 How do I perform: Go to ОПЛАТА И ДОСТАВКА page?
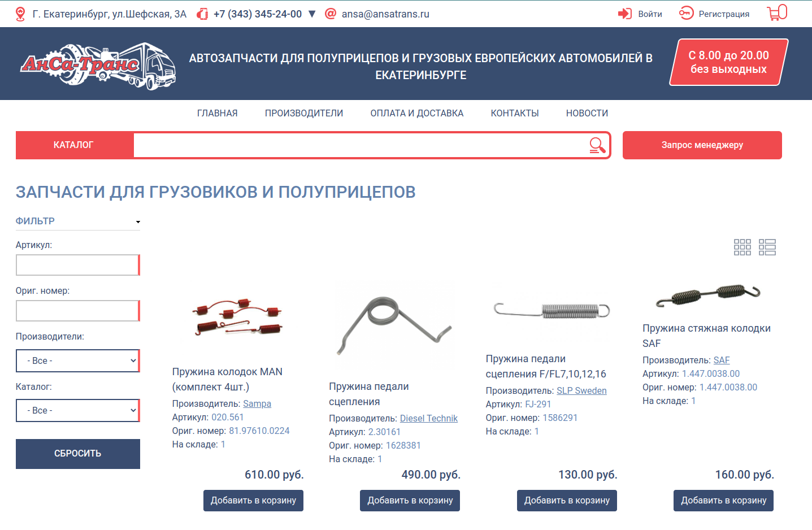tap(417, 113)
